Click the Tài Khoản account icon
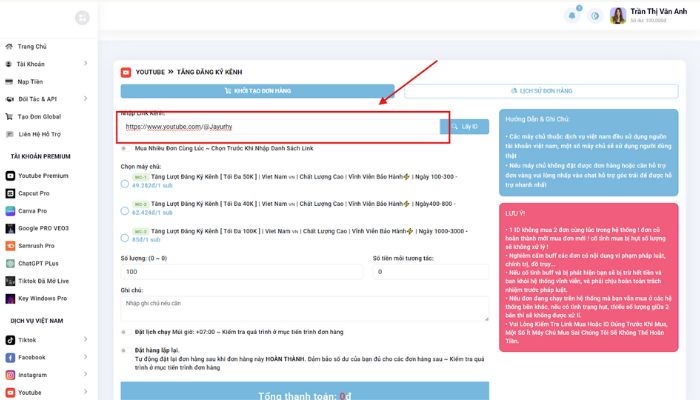Viewport: 700px width, 400px height. point(8,64)
